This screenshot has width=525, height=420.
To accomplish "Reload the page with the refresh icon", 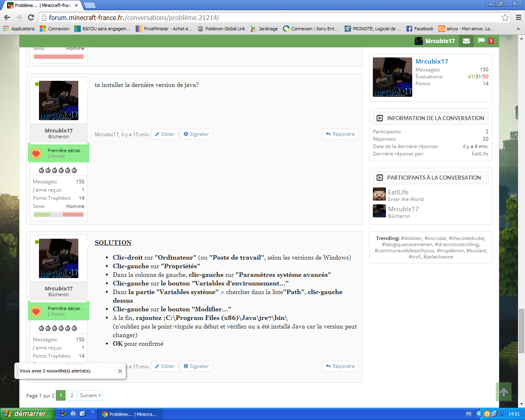I will tap(31, 17).
